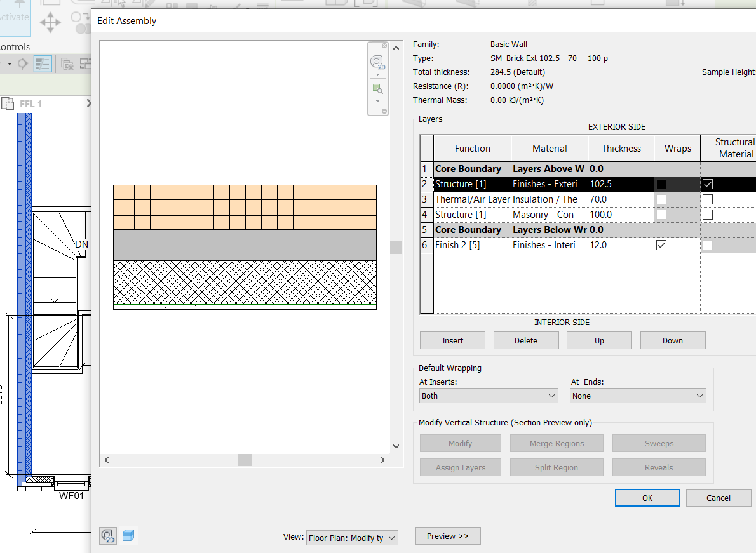Open the At Inserts wrapping dropdown

tap(488, 395)
